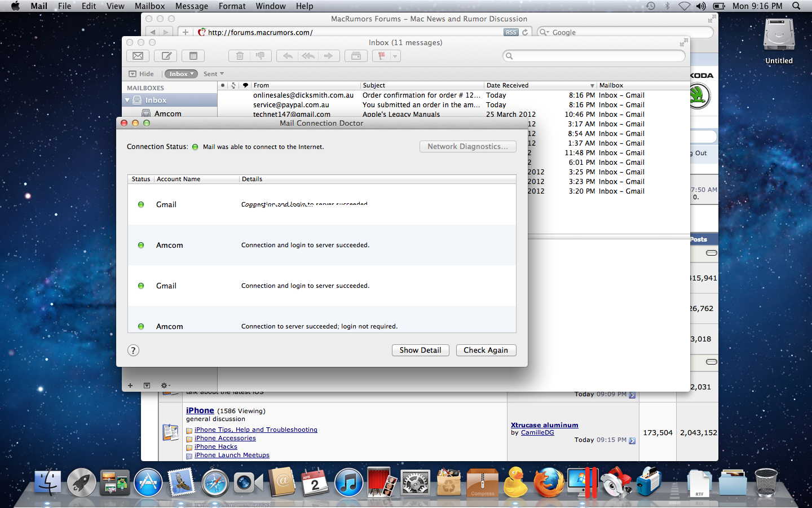Screen dimensions: 812x508
Task: Add a new mailbox with plus button
Action: [x=130, y=386]
